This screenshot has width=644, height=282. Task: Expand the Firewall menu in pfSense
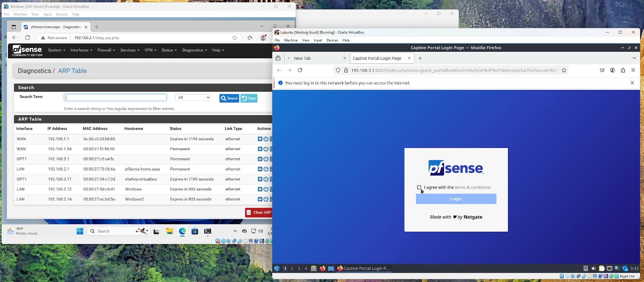(106, 50)
